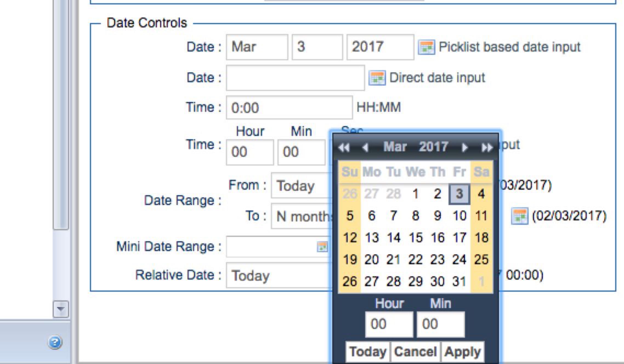Open calendar icon for picklist based date input
This screenshot has width=624, height=364.
(426, 47)
